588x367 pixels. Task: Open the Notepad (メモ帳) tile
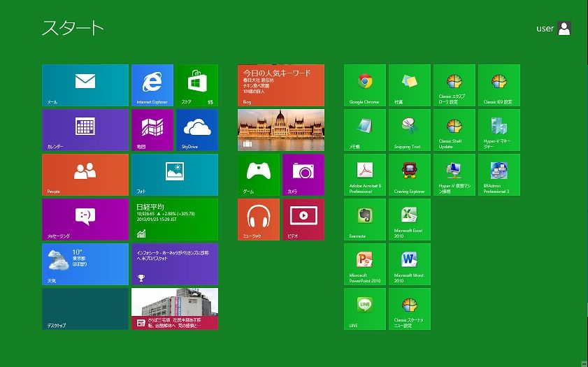click(365, 130)
